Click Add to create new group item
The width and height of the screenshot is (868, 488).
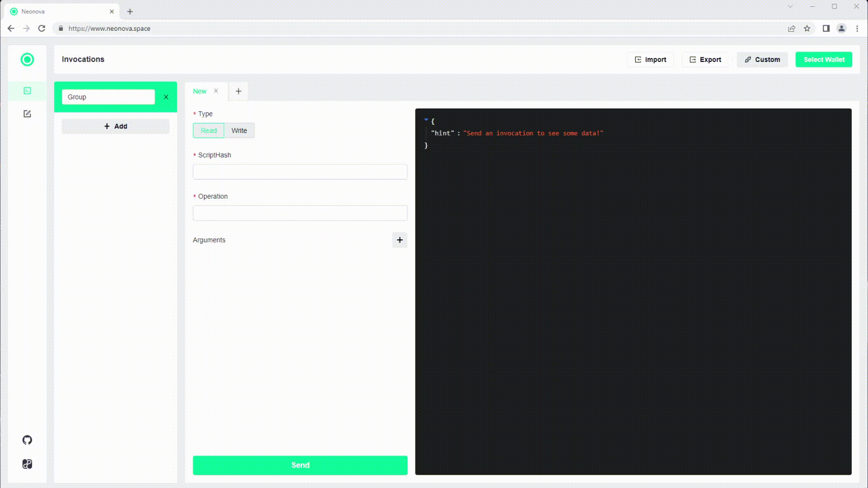pos(115,126)
